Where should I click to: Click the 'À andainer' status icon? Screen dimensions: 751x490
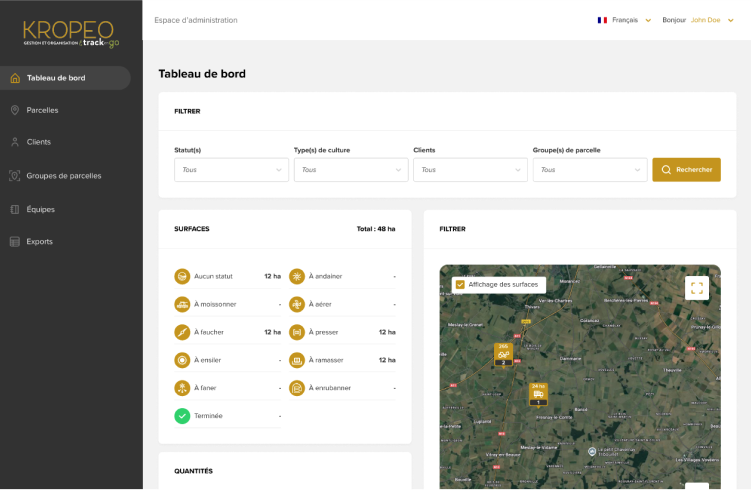point(297,276)
